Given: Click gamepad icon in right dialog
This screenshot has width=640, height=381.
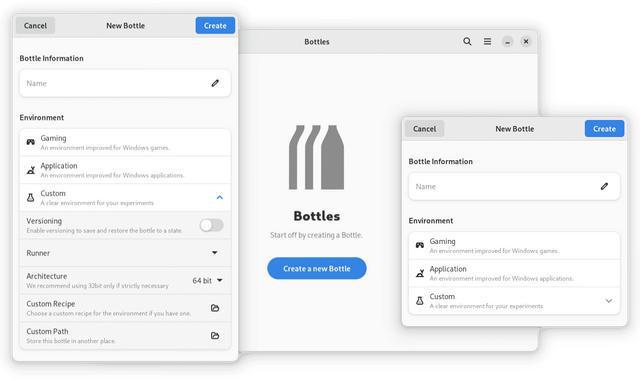Looking at the screenshot, I should click(420, 245).
